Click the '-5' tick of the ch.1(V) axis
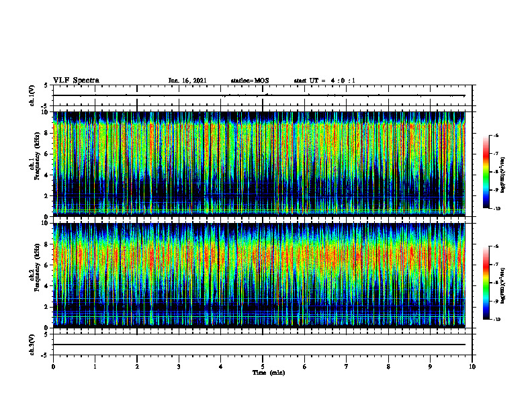Image resolution: width=532 pixels, height=411 pixels. pos(46,106)
